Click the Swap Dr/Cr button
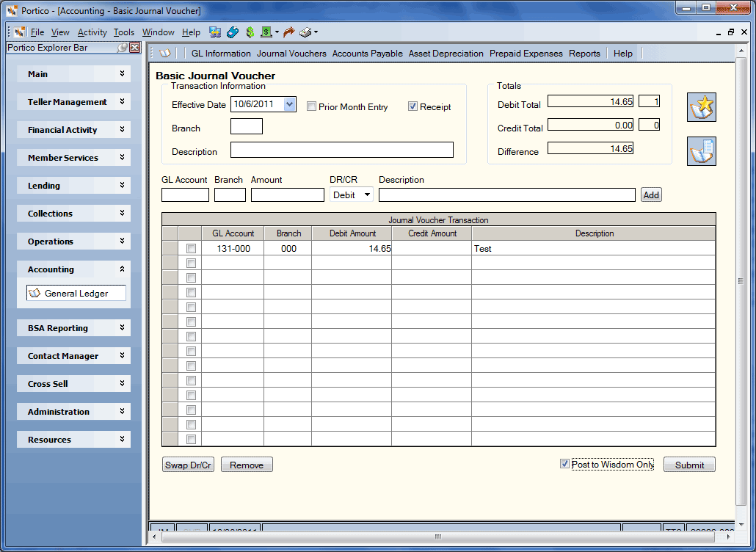The image size is (756, 552). 188,465
